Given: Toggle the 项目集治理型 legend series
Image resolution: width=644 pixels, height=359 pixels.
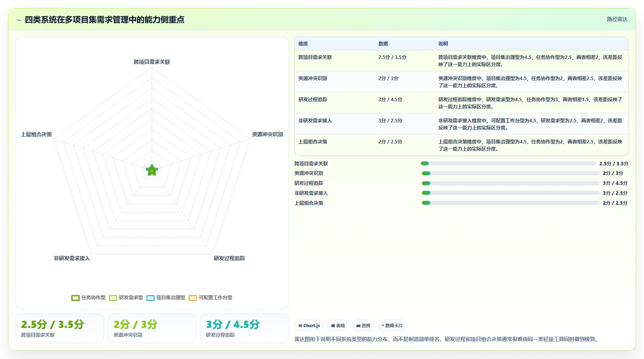Looking at the screenshot, I should coord(166,298).
